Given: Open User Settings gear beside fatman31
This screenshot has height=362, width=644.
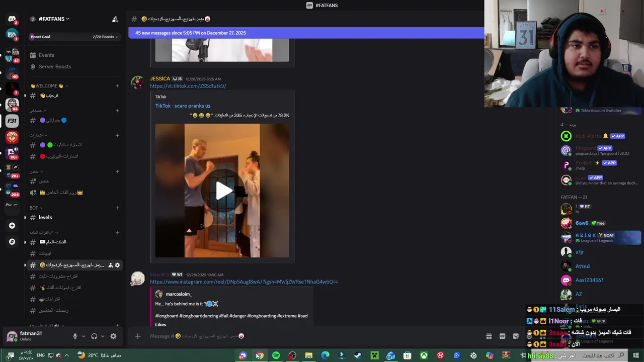Looking at the screenshot, I should [x=113, y=336].
